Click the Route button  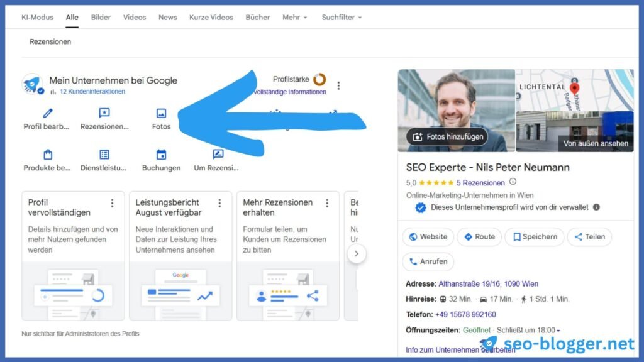coord(479,237)
